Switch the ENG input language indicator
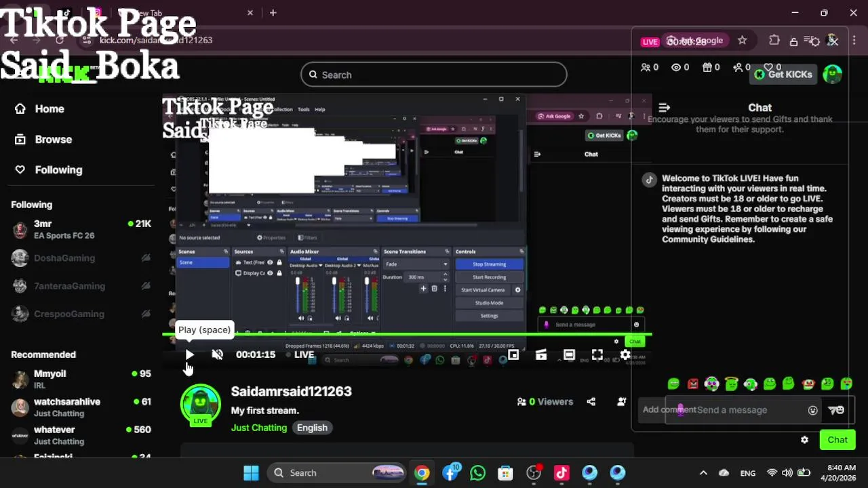The image size is (868, 488). point(748,473)
